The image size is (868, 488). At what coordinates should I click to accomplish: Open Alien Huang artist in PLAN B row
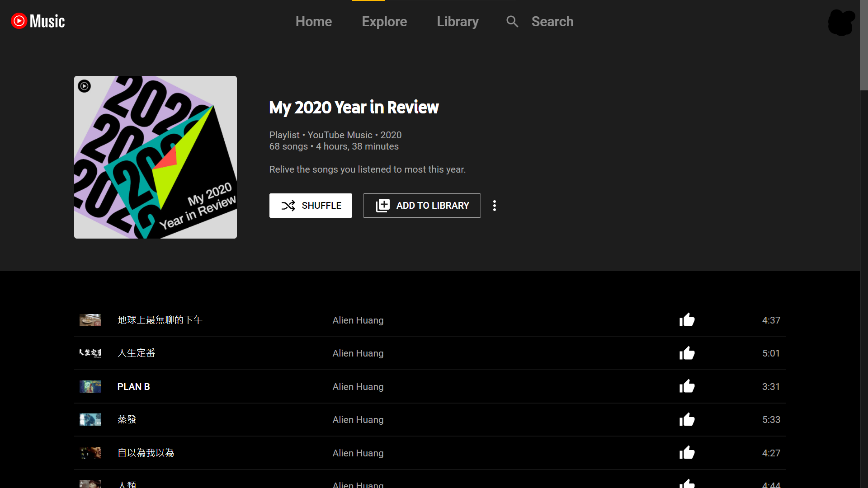click(x=358, y=387)
